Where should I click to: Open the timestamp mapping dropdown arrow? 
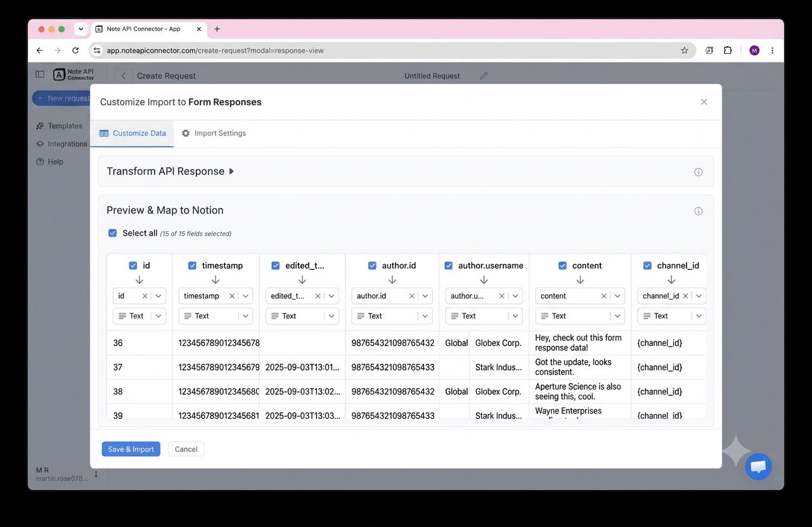click(245, 296)
